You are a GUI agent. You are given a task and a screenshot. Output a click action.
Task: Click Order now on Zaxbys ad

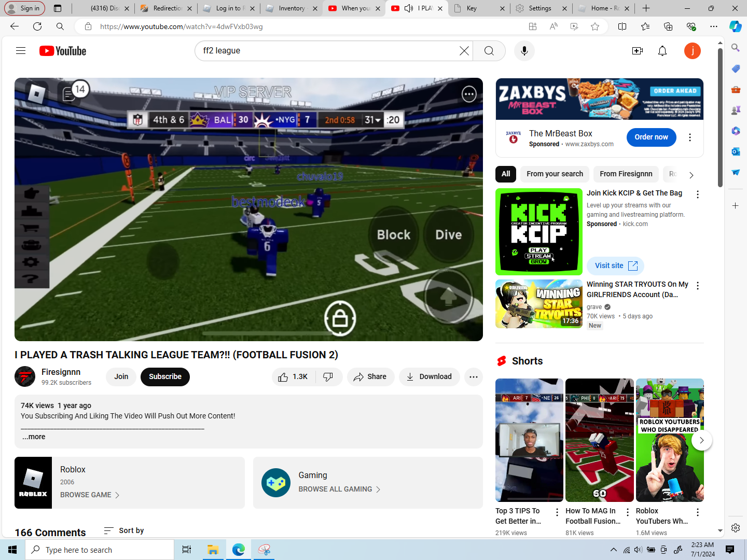[x=652, y=137]
